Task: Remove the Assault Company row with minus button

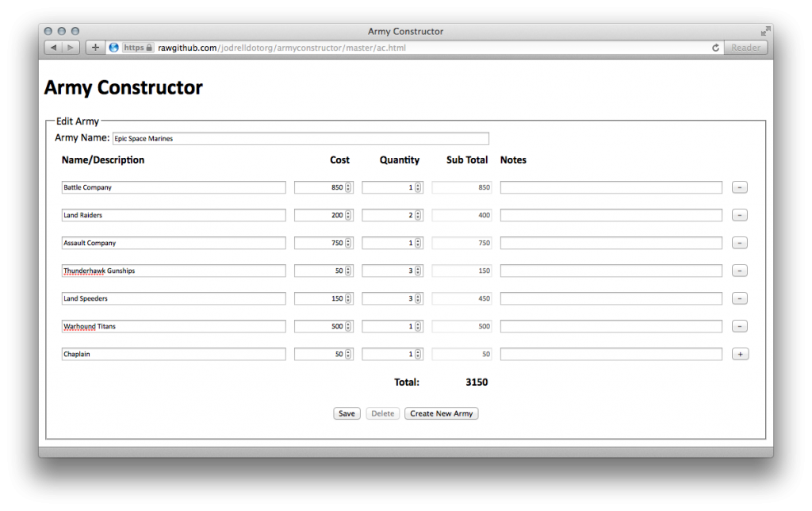Action: pos(740,243)
